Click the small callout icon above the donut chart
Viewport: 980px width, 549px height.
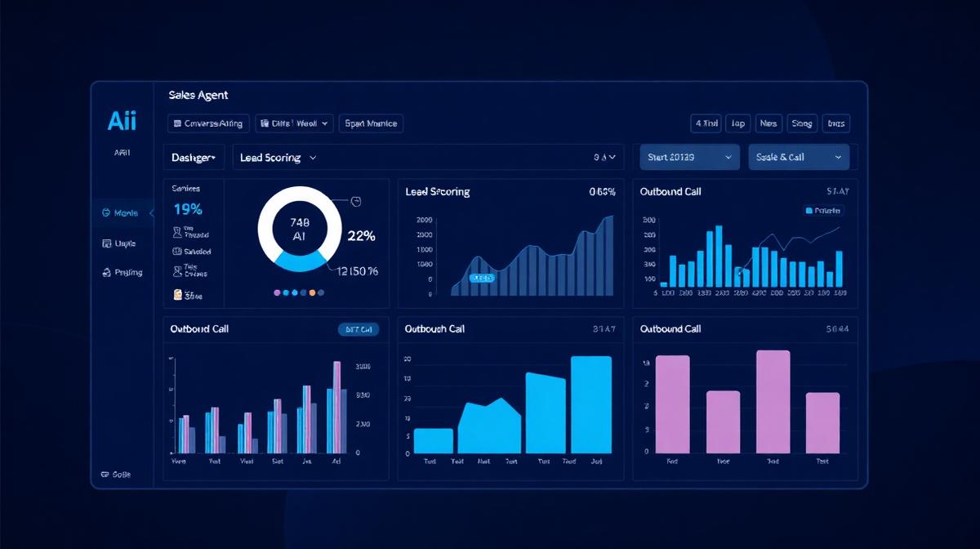(355, 202)
